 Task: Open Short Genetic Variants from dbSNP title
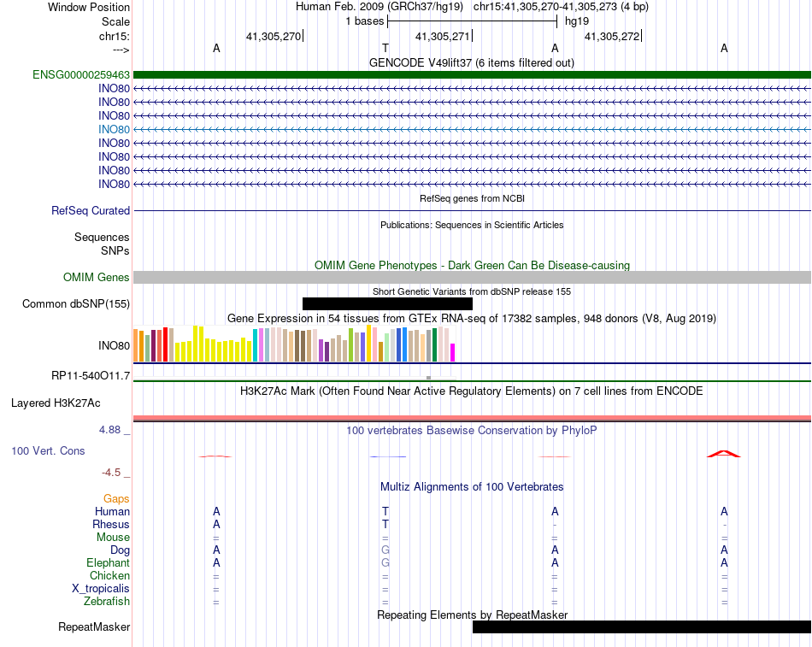coord(472,291)
